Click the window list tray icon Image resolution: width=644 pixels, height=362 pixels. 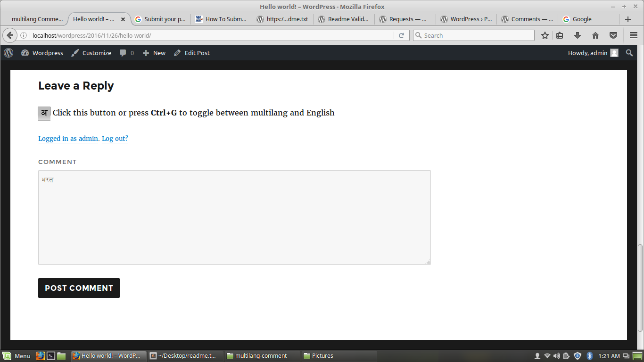626,356
